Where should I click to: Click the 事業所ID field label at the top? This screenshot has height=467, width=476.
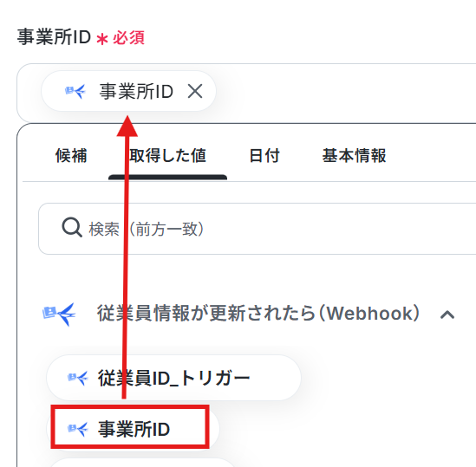click(x=54, y=37)
